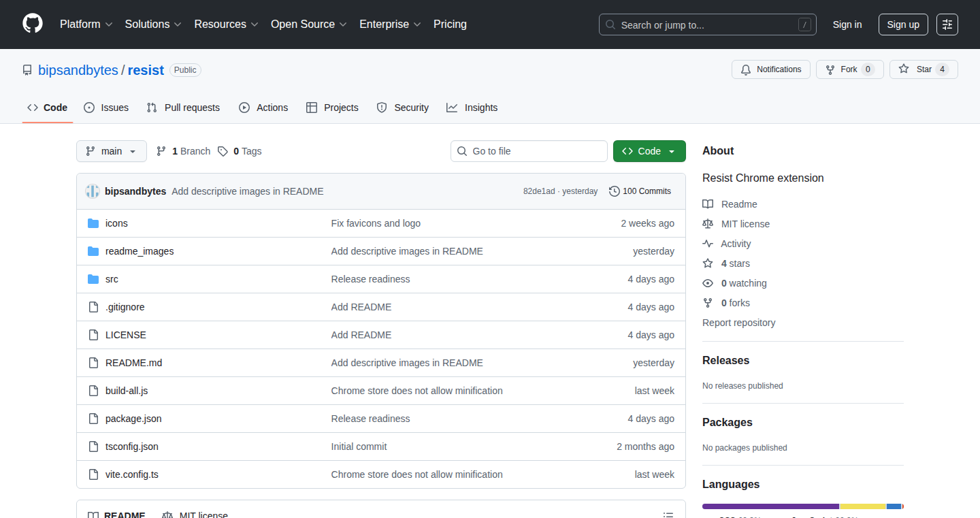Click the Notifications bell icon

click(746, 69)
